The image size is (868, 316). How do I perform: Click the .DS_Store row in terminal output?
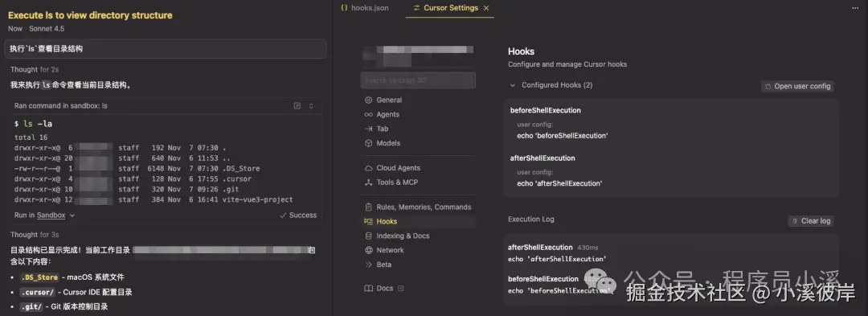coord(137,169)
